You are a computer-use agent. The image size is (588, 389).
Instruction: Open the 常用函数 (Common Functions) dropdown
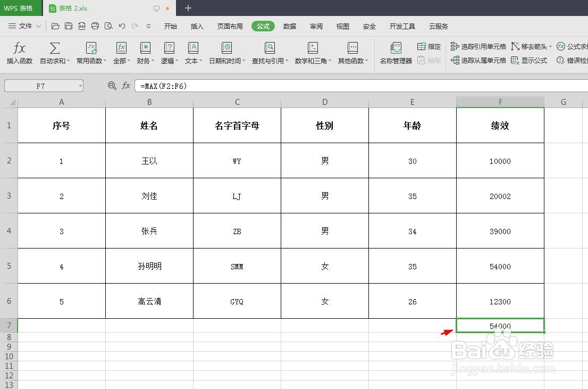point(90,52)
